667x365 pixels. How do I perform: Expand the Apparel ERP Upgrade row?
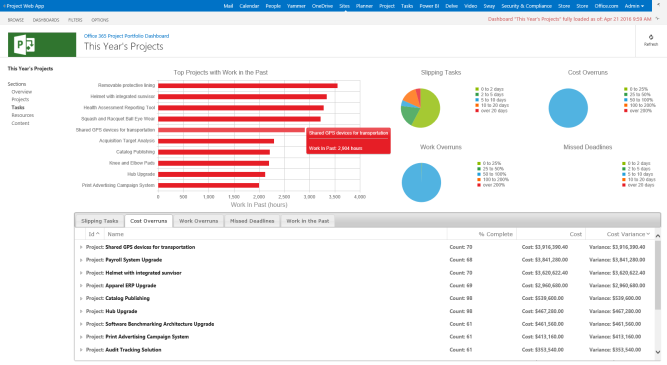tap(81, 286)
